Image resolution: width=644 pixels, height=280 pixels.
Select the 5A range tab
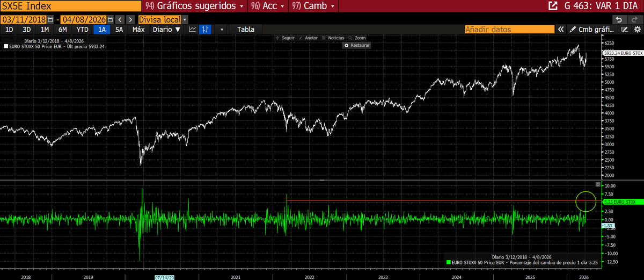click(120, 30)
